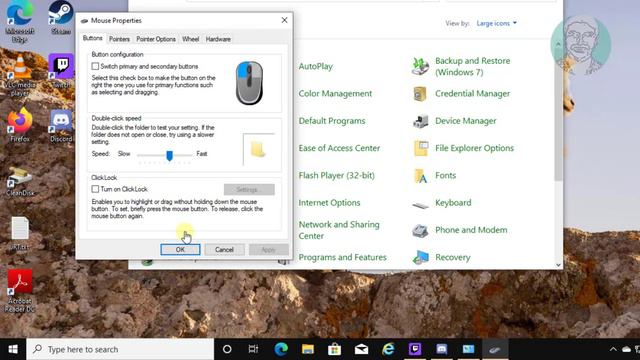Click File Explorer Options icon
The height and width of the screenshot is (360, 640).
pyautogui.click(x=421, y=148)
